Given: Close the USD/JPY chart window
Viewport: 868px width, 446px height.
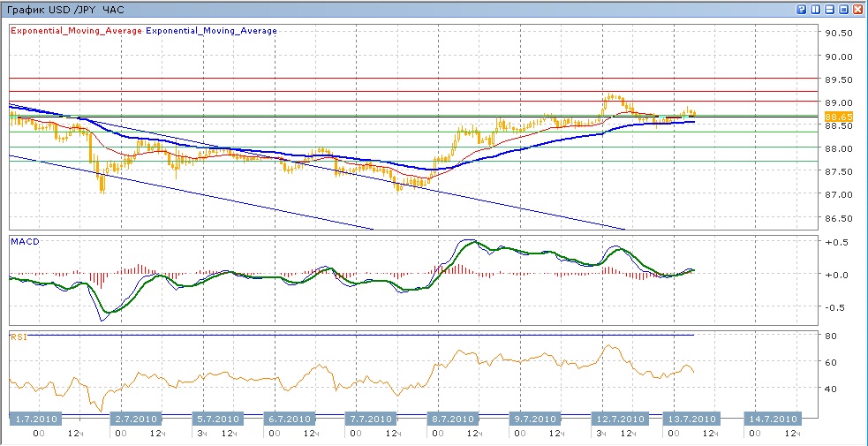Looking at the screenshot, I should click(x=858, y=9).
